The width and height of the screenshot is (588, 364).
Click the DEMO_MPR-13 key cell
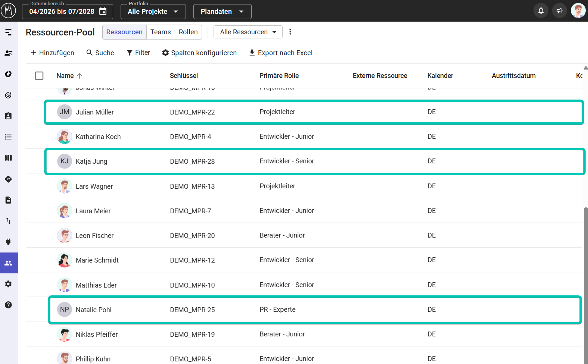tap(192, 186)
